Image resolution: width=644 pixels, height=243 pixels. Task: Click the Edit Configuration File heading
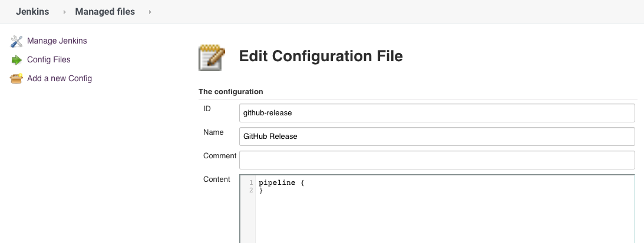point(321,56)
